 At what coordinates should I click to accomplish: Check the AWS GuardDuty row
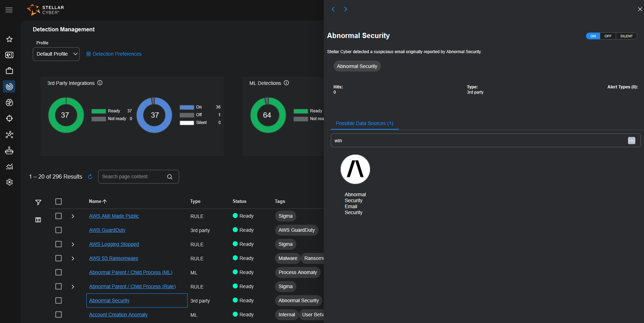click(x=59, y=230)
